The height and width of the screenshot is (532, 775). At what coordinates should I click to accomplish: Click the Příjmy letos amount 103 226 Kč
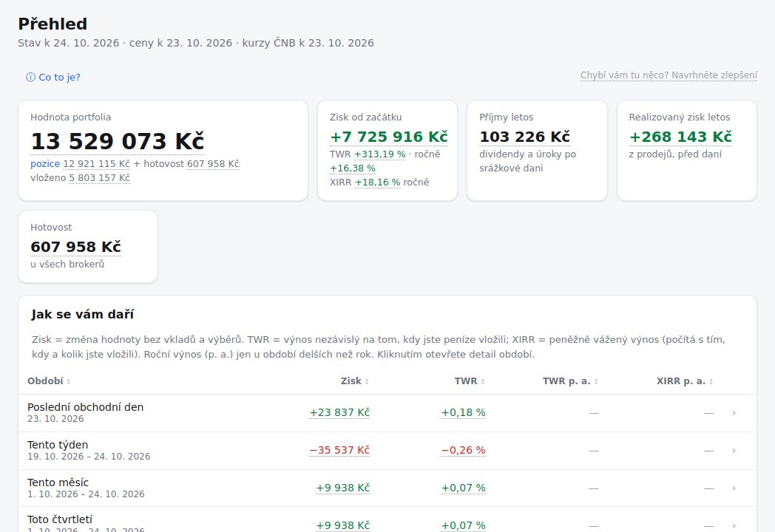(524, 137)
